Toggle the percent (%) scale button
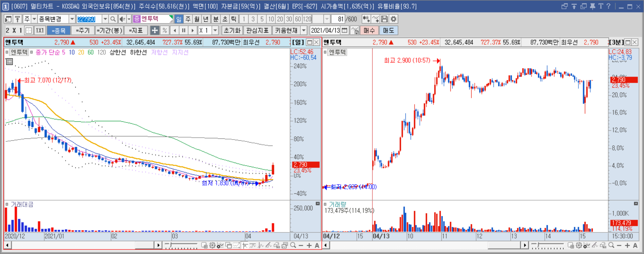The width and height of the screenshot is (644, 254). tap(164, 30)
